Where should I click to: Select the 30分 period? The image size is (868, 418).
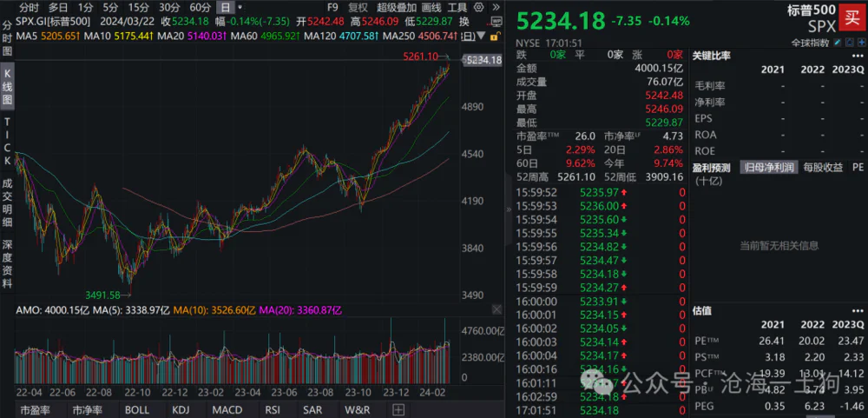169,8
